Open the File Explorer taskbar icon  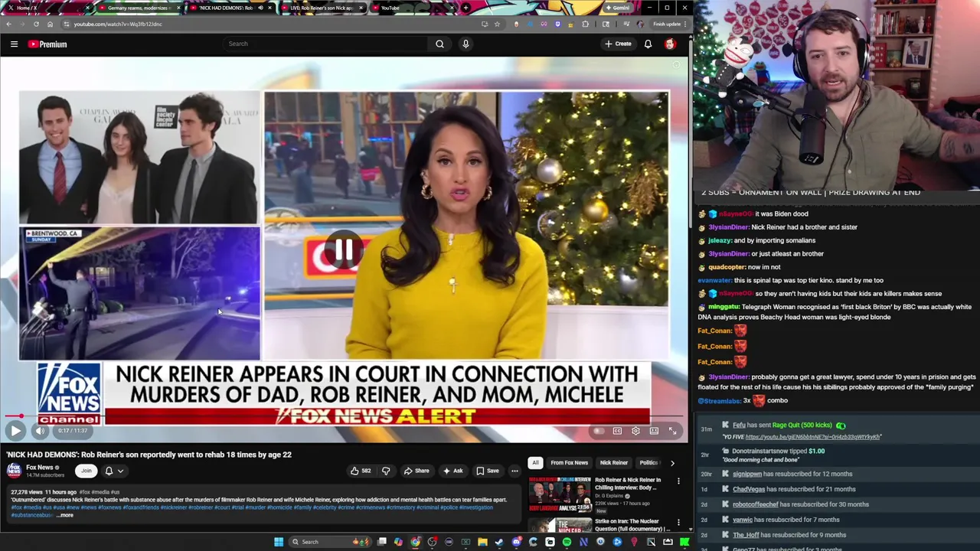482,542
